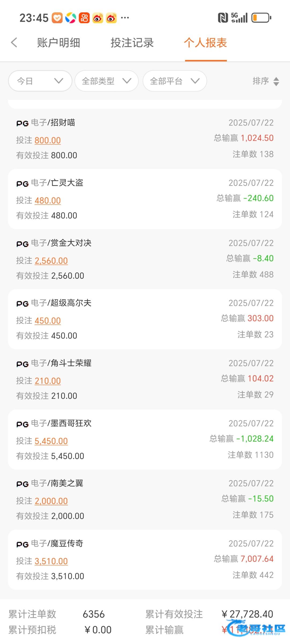Image resolution: width=290 pixels, height=644 pixels.
Task: Open the 超级高尔夫 record card
Action: coord(145,319)
